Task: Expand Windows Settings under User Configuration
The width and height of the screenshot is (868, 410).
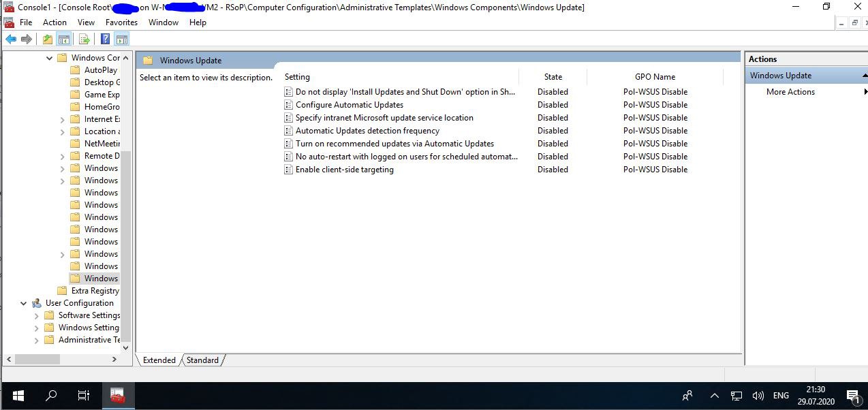Action: click(x=37, y=328)
